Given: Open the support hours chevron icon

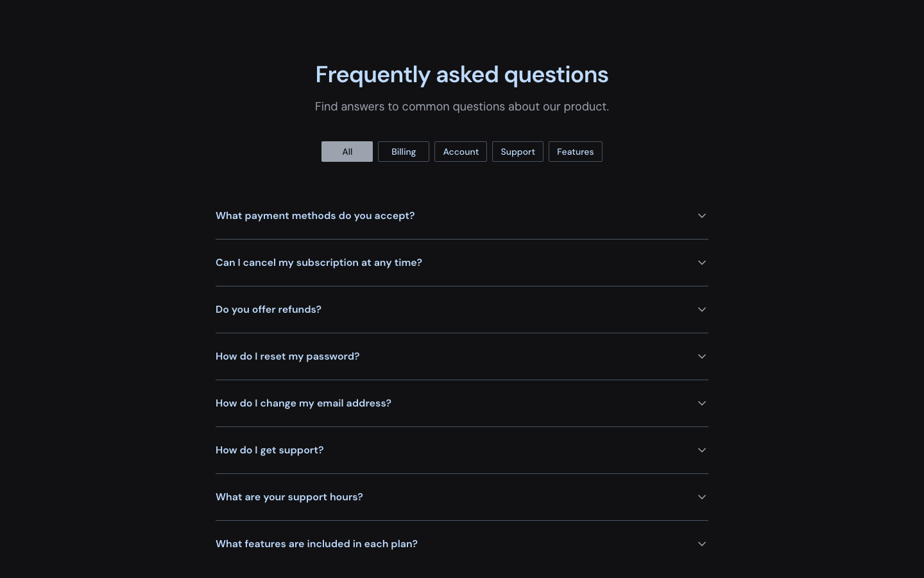Looking at the screenshot, I should coord(702,497).
